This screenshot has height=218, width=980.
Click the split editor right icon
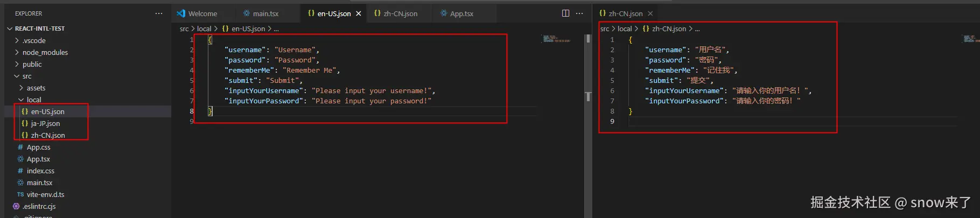click(565, 13)
